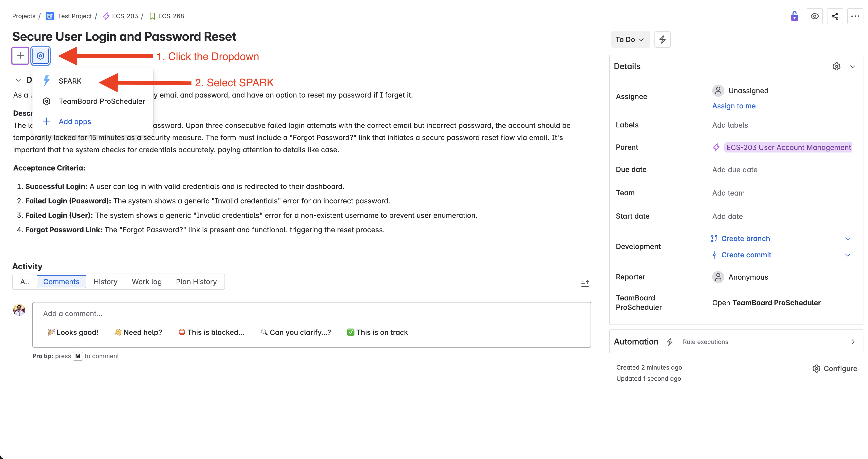Toggle watching this issue with the eye icon

click(815, 16)
